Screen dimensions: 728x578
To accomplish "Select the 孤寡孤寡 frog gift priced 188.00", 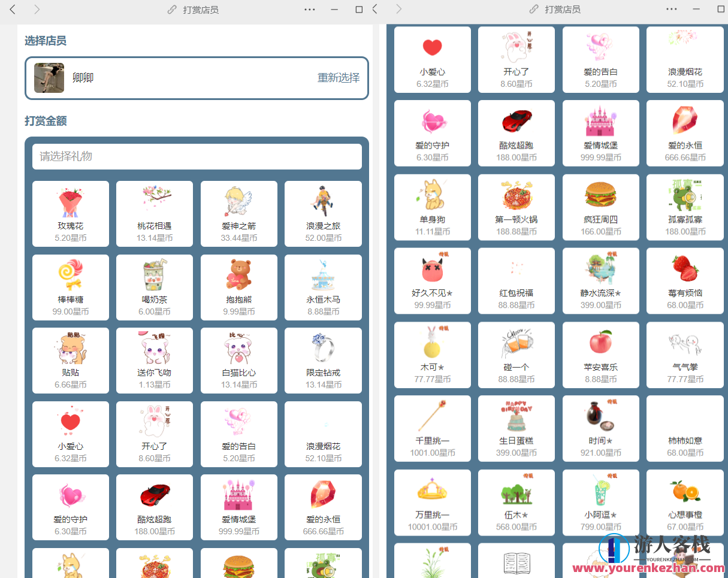I will tap(685, 207).
